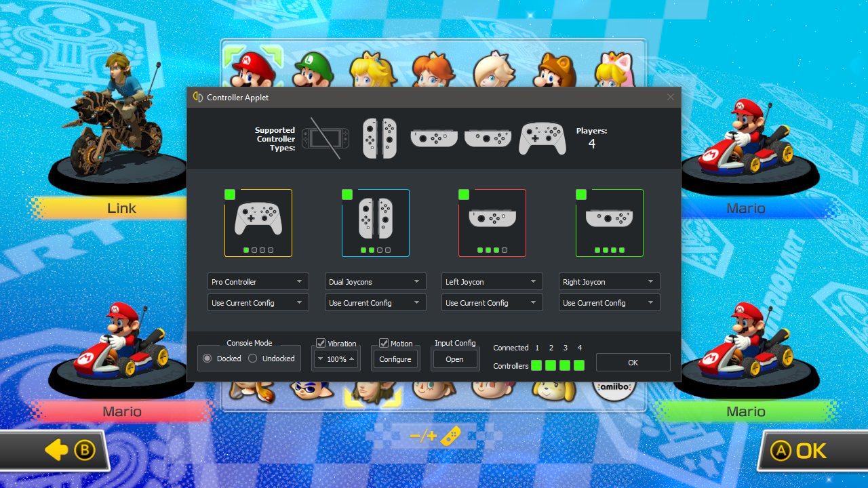The width and height of the screenshot is (868, 488).
Task: Increase vibration strength with up arrow
Action: [x=351, y=359]
